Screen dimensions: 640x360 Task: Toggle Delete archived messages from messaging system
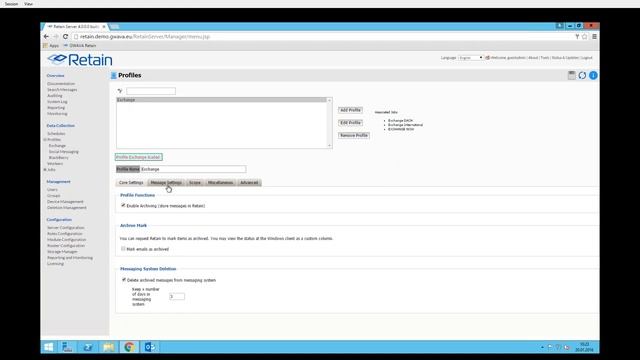124,280
